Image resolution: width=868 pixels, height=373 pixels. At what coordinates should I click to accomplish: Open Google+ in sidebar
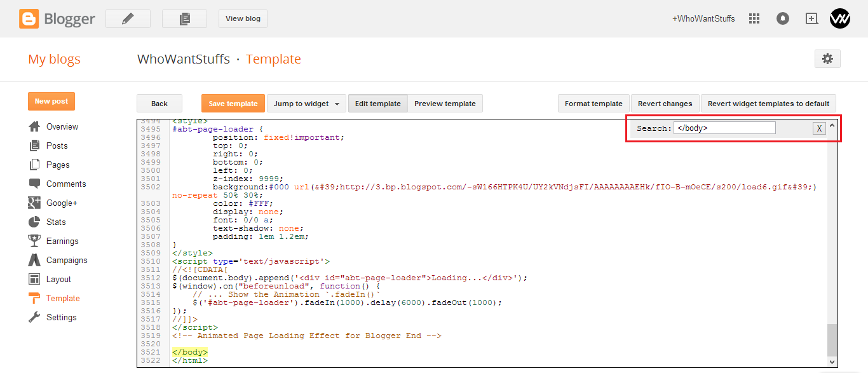(x=62, y=203)
